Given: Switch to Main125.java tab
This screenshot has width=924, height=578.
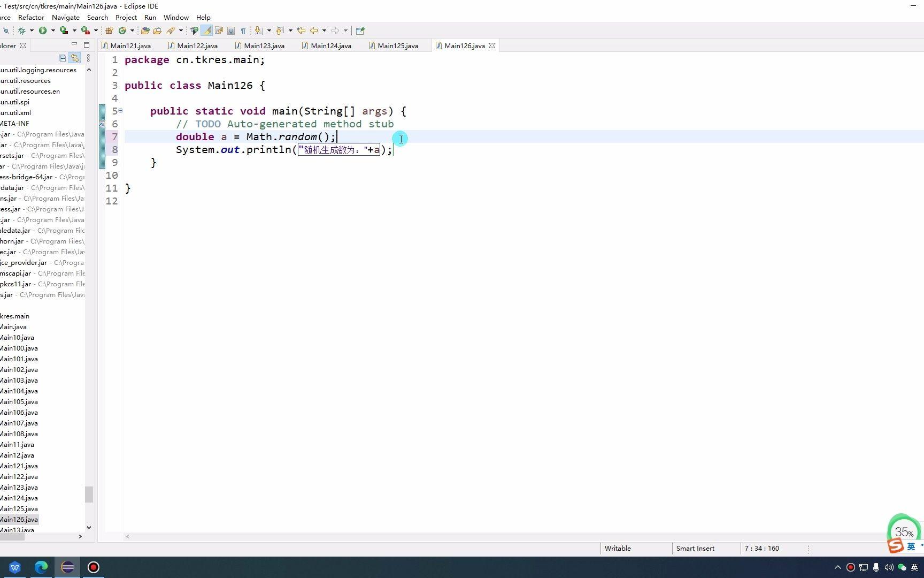Looking at the screenshot, I should click(x=394, y=45).
